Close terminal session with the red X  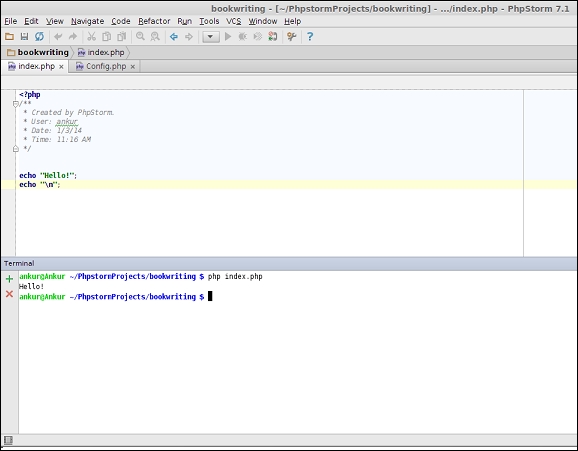(x=10, y=294)
